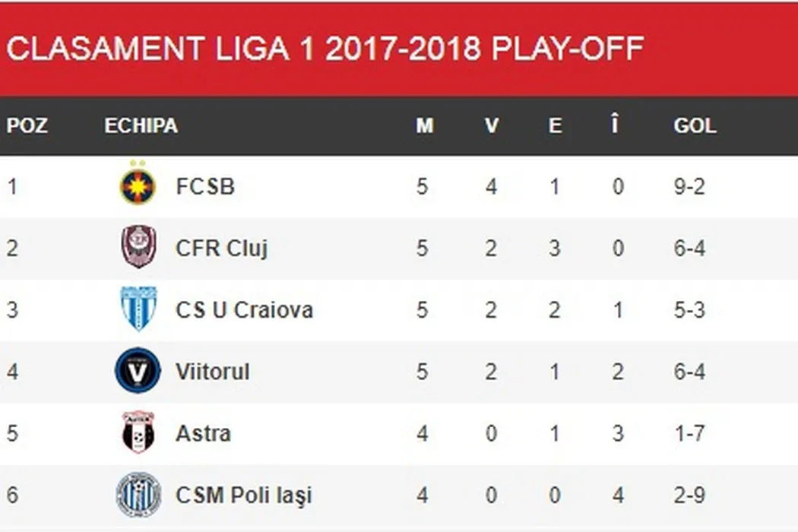Click the E draws column header

pyautogui.click(x=556, y=125)
